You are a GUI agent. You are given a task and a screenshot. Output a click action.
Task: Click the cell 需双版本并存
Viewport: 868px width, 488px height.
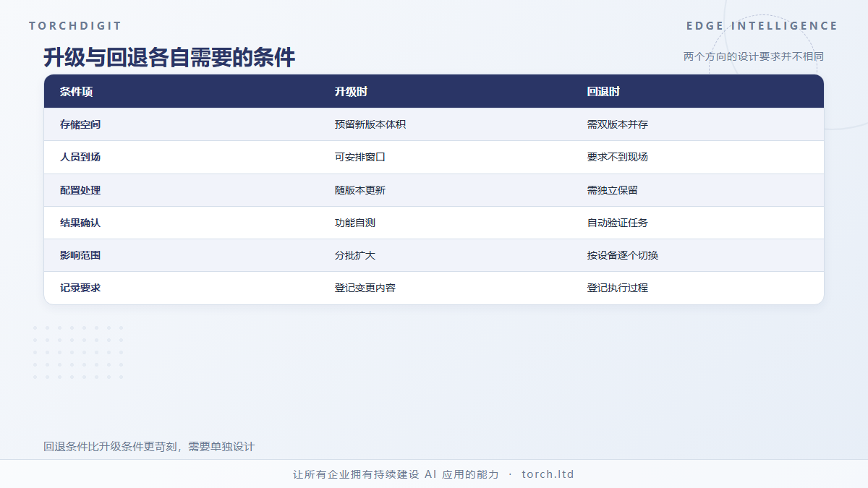(618, 124)
